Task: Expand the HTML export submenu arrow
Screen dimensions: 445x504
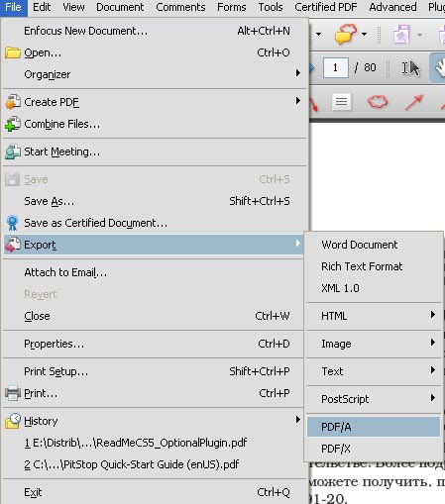Action: pyautogui.click(x=433, y=315)
